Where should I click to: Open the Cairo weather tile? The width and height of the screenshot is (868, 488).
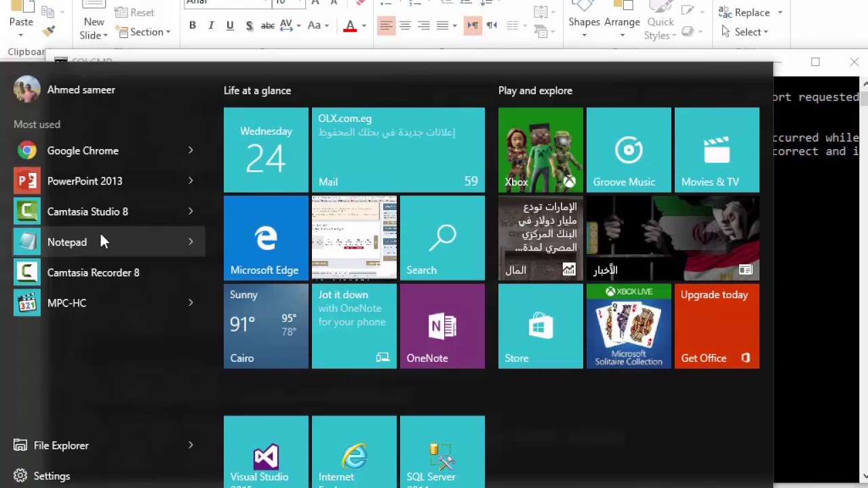pyautogui.click(x=266, y=326)
